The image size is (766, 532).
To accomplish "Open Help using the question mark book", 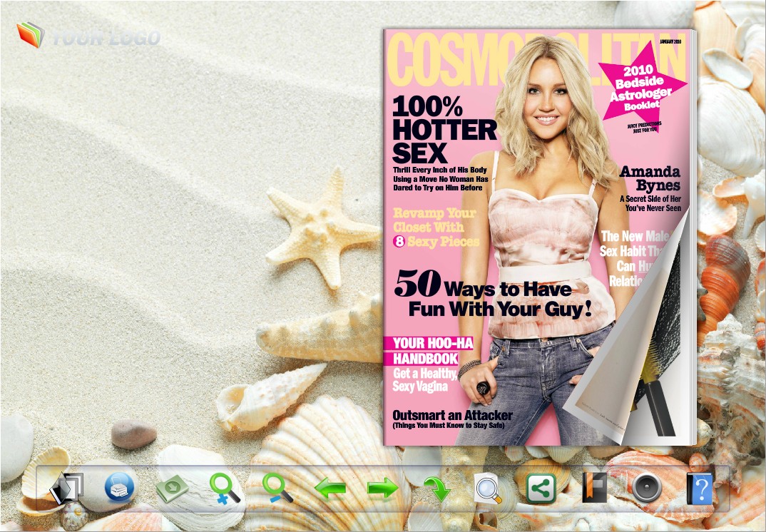I will coord(700,488).
